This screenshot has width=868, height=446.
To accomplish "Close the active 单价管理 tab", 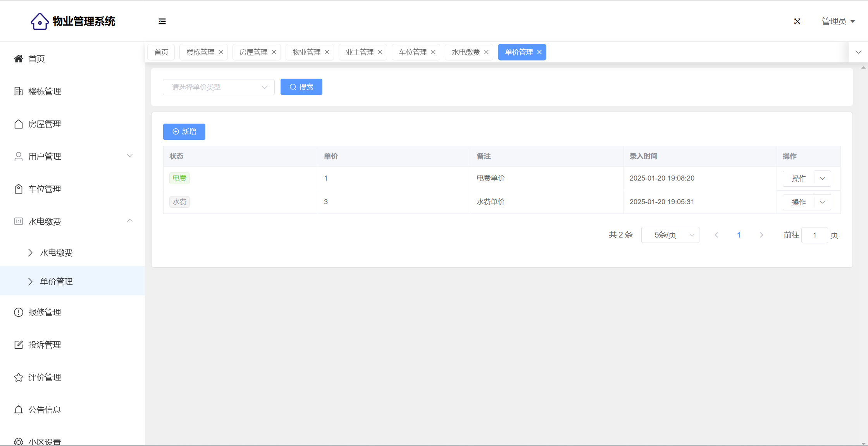I will pyautogui.click(x=539, y=52).
